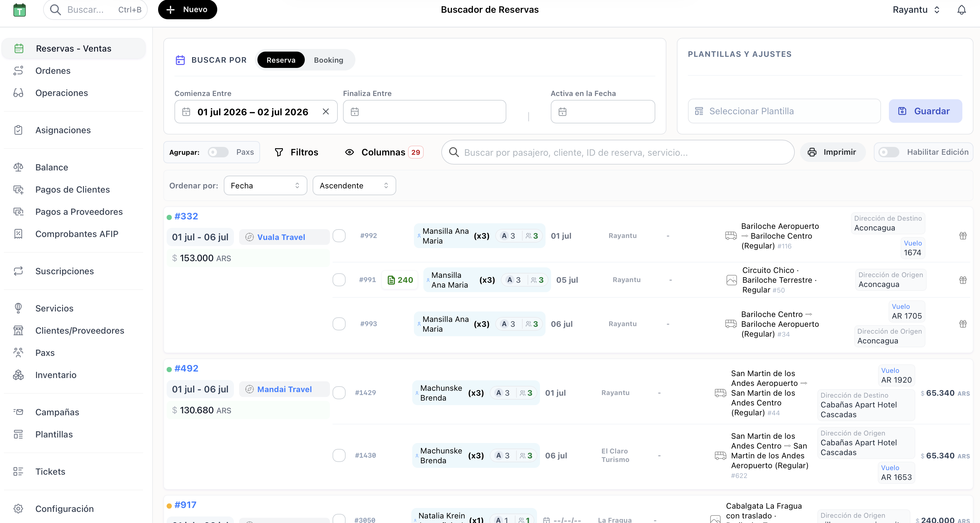This screenshot has width=980, height=523.
Task: Click the pasajero/cliente reservation search field
Action: pos(618,152)
